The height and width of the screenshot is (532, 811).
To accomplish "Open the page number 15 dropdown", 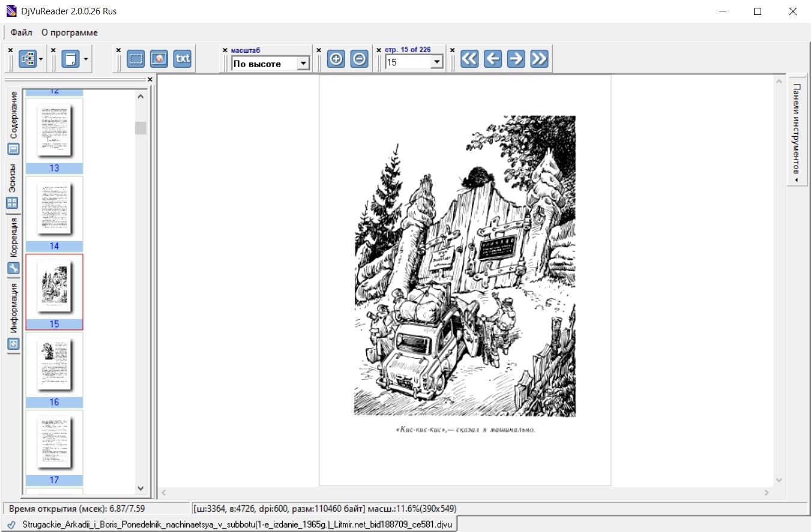I will tap(436, 62).
